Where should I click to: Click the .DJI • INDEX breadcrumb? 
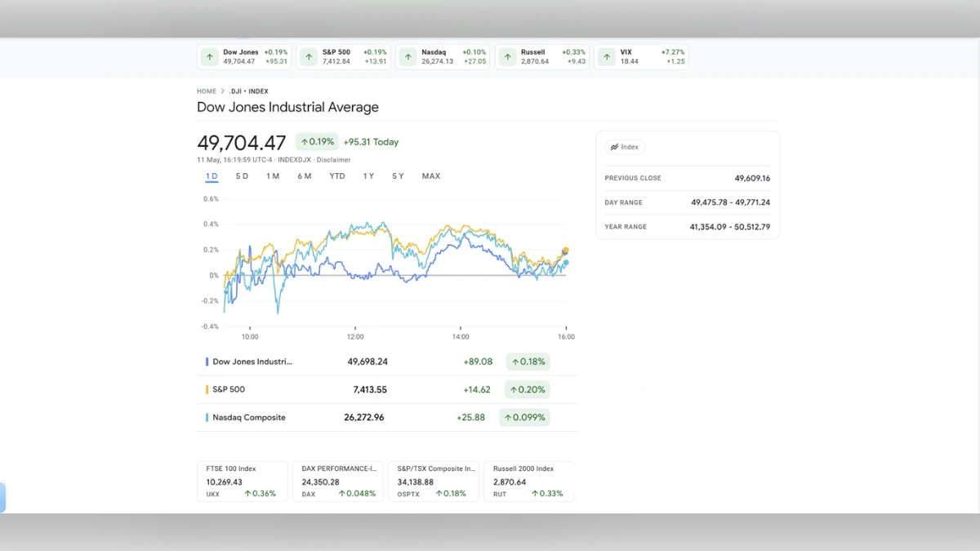pos(248,91)
